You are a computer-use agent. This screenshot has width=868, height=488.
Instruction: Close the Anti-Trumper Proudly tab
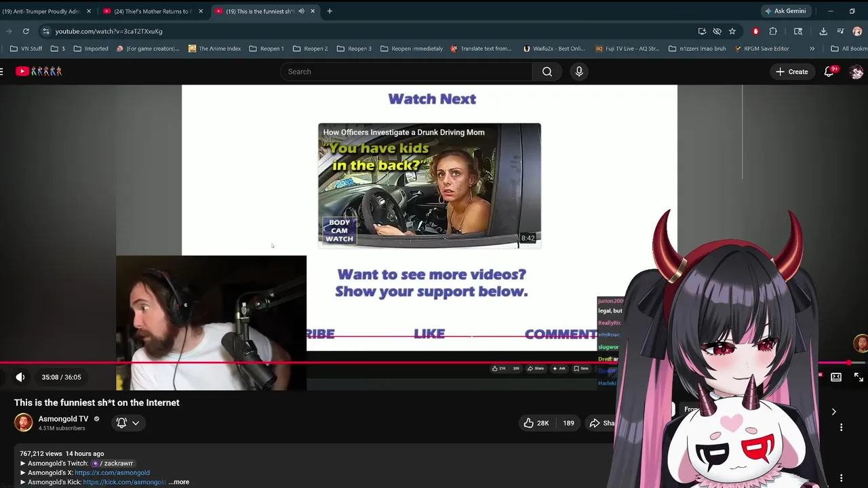coord(89,11)
